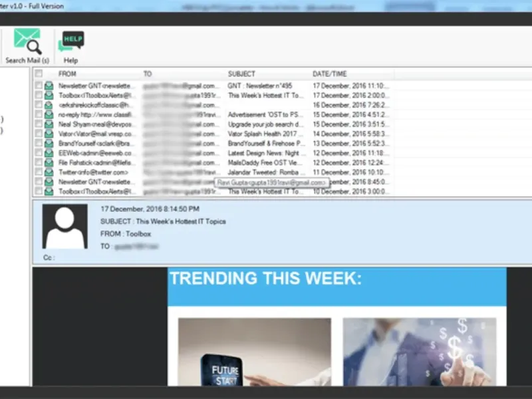Select subject 'Upgrade your job search d...'

265,124
